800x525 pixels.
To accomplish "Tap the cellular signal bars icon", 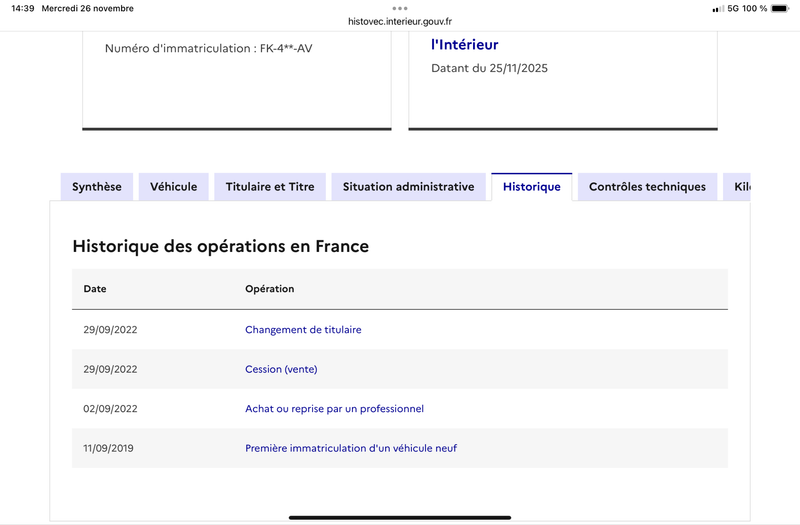I will (717, 9).
